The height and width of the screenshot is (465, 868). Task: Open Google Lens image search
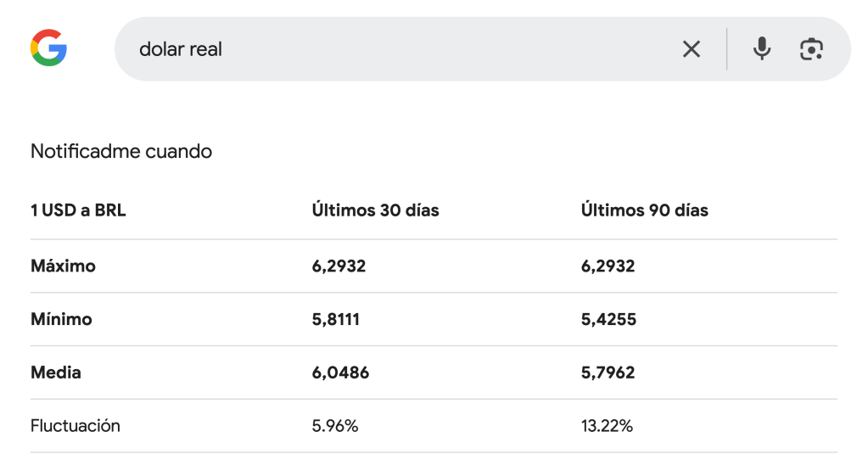[x=811, y=49]
